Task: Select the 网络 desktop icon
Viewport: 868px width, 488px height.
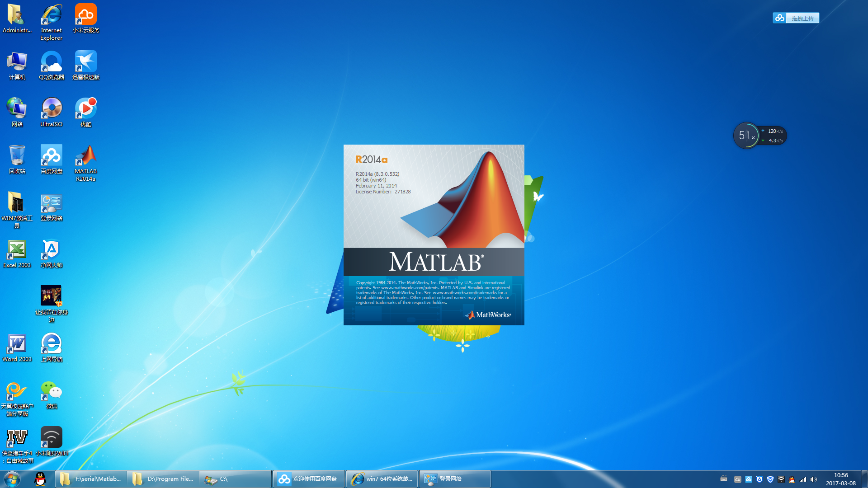Action: coord(17,113)
